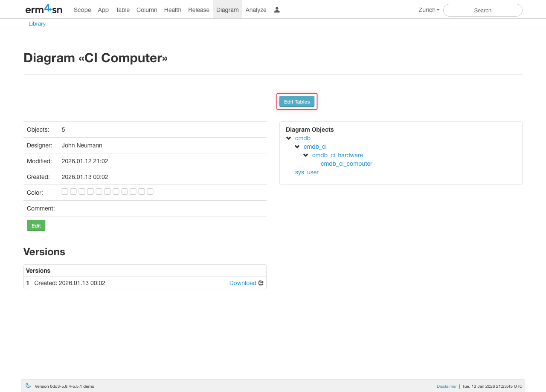
Task: Collapse the cmdb tree node
Action: coord(289,138)
